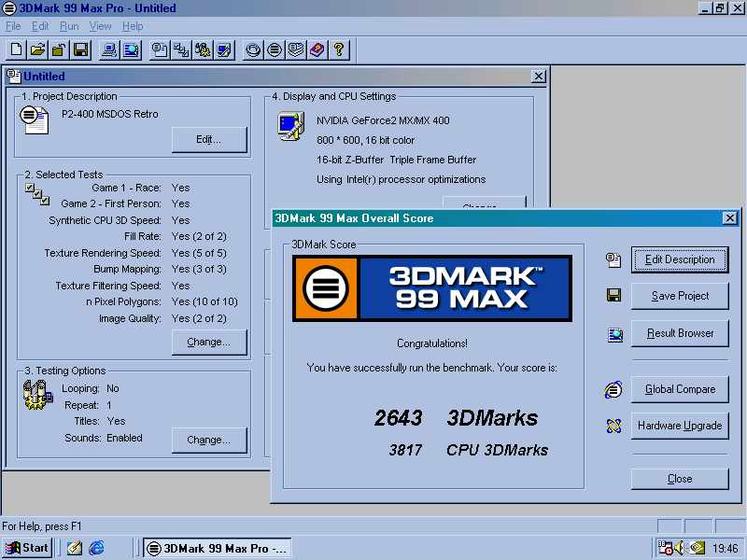Open the View menu
Viewport: 747px width, 560px height.
click(x=100, y=26)
